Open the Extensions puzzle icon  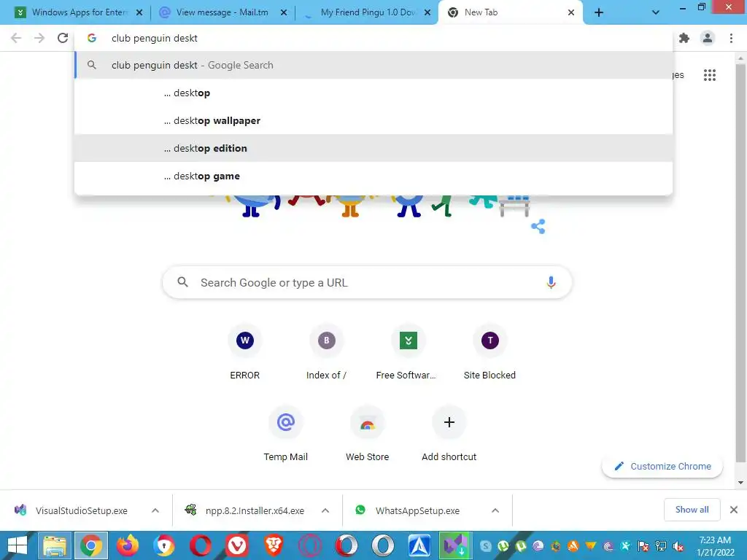pyautogui.click(x=684, y=38)
